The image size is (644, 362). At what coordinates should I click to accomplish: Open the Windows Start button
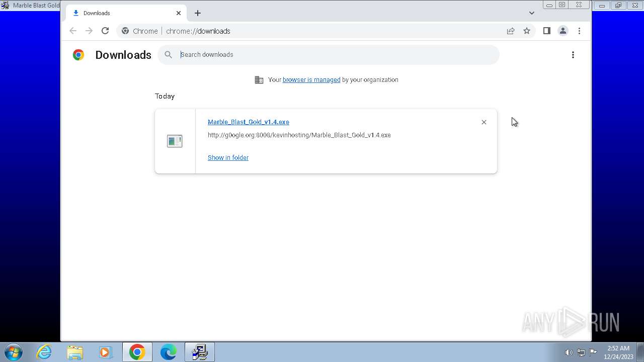14,352
